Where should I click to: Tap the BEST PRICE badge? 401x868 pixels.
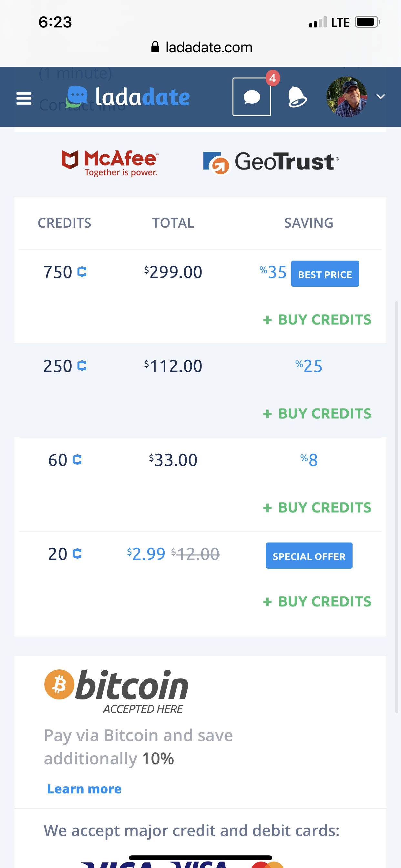pos(325,274)
